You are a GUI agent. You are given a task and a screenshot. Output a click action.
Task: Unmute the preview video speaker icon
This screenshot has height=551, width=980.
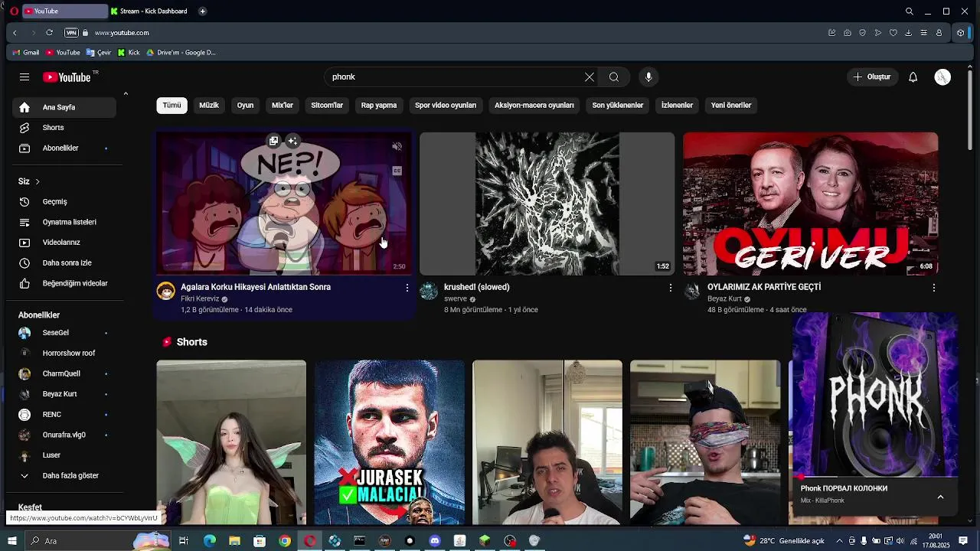click(x=397, y=147)
